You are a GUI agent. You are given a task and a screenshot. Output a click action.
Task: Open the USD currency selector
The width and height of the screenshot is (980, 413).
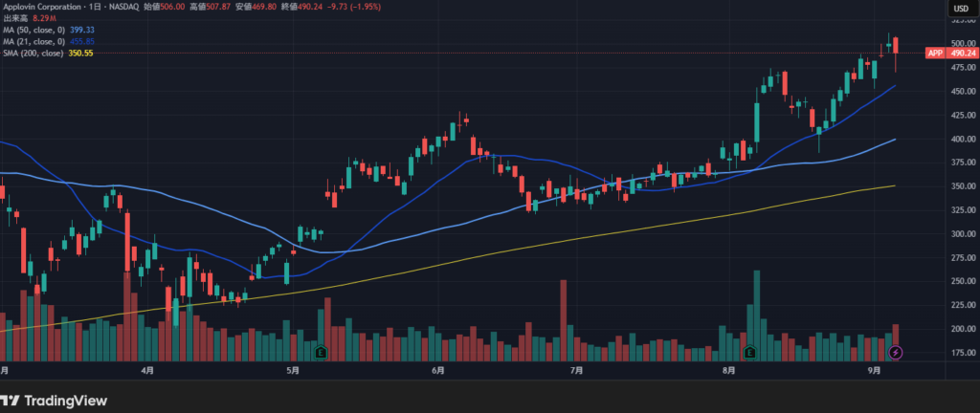962,8
